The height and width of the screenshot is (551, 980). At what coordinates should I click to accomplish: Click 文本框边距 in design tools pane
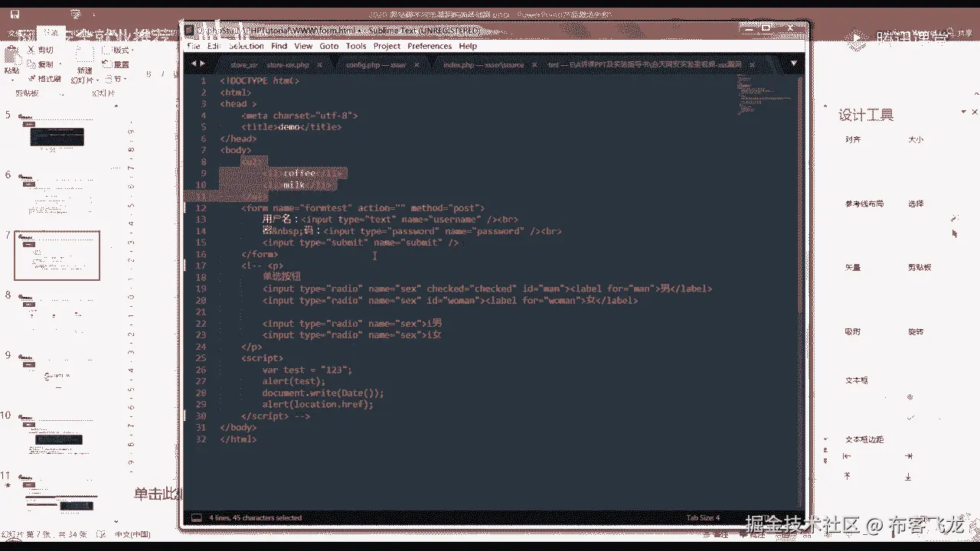(x=864, y=439)
